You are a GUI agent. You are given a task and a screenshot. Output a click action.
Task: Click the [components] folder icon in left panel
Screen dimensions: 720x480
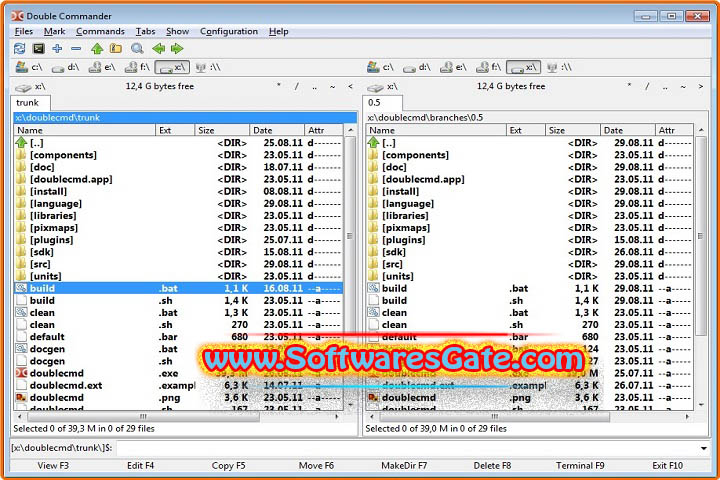[21, 155]
